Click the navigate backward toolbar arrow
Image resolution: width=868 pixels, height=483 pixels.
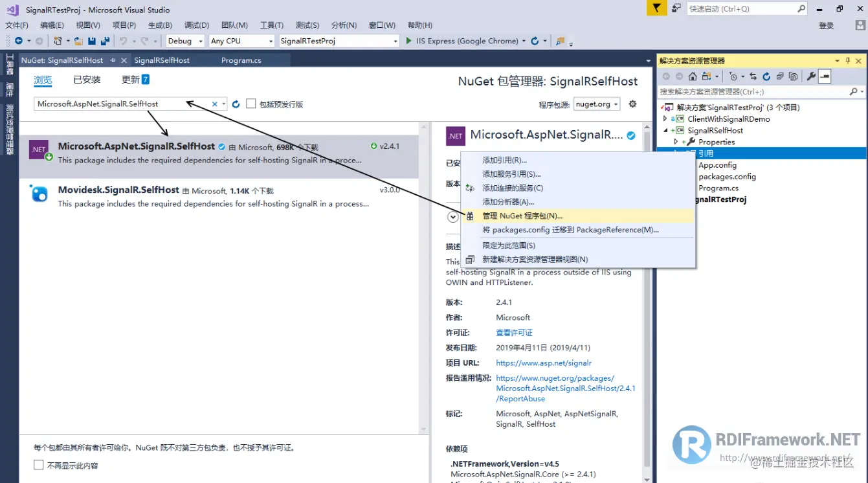pyautogui.click(x=20, y=41)
